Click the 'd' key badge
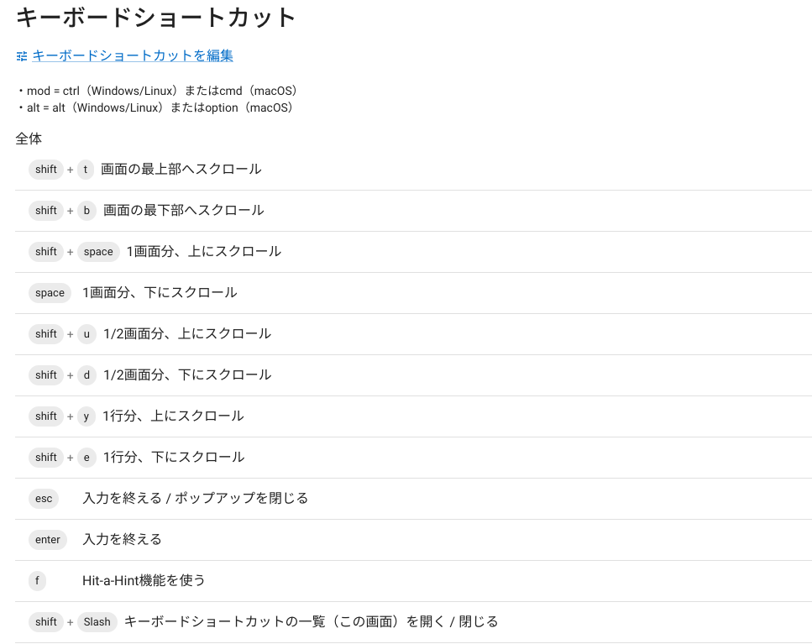 tap(86, 375)
